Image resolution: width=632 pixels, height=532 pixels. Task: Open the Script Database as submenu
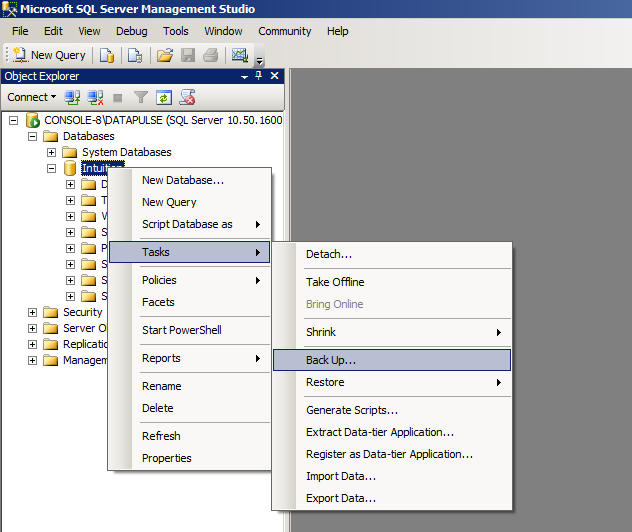[189, 224]
